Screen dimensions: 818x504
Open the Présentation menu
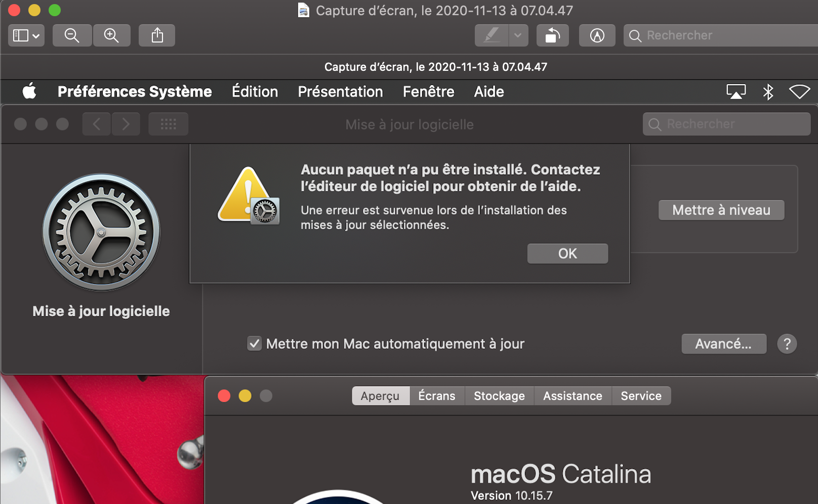tap(341, 92)
